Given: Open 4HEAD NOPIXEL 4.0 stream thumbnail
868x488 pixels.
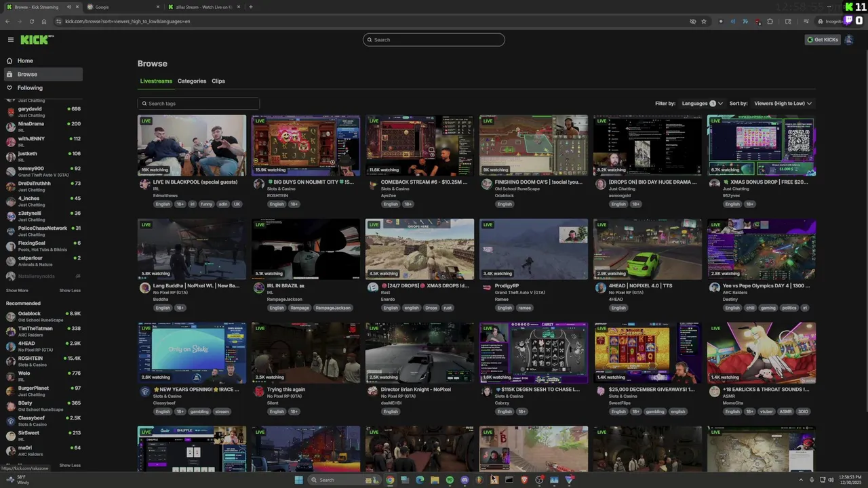Looking at the screenshot, I should [x=648, y=249].
